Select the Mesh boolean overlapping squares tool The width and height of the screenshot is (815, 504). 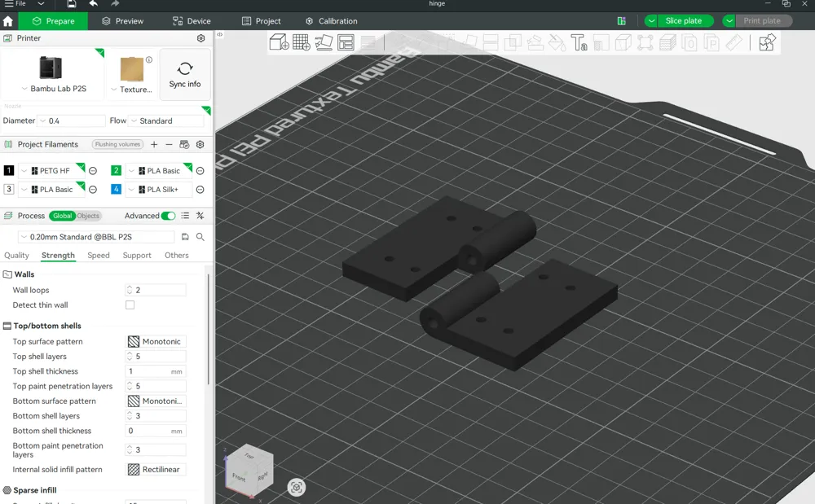click(x=513, y=42)
